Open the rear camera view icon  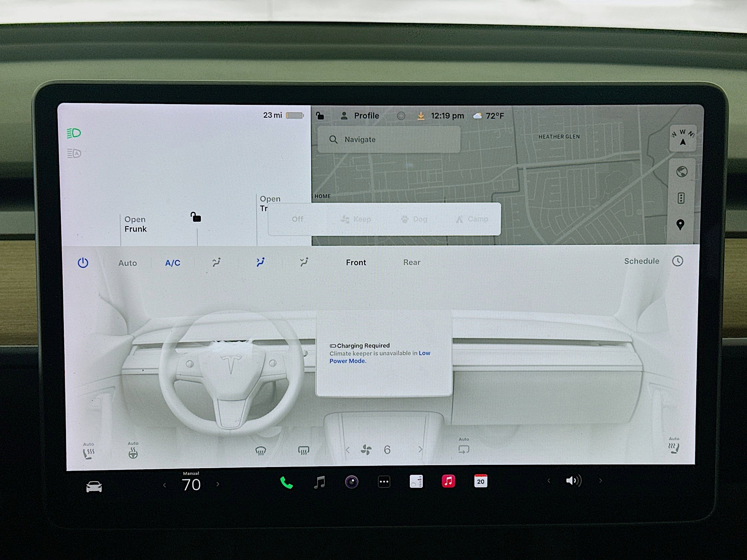(x=352, y=481)
